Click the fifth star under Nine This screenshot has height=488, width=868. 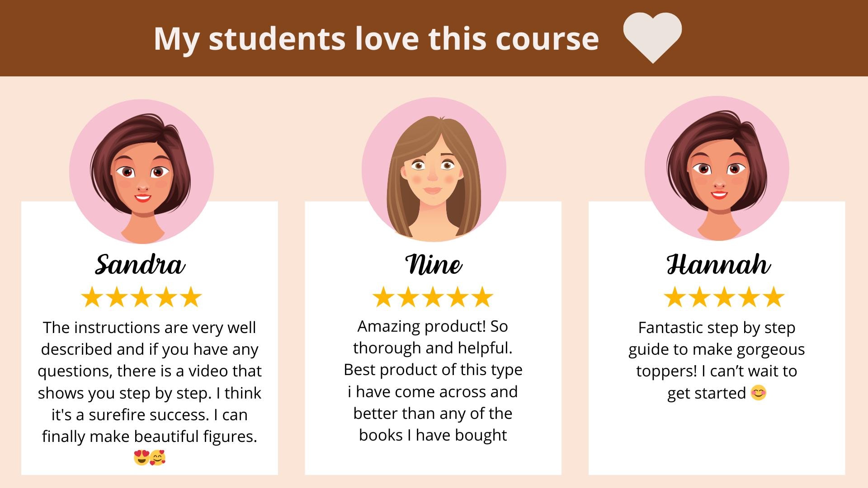pyautogui.click(x=482, y=297)
